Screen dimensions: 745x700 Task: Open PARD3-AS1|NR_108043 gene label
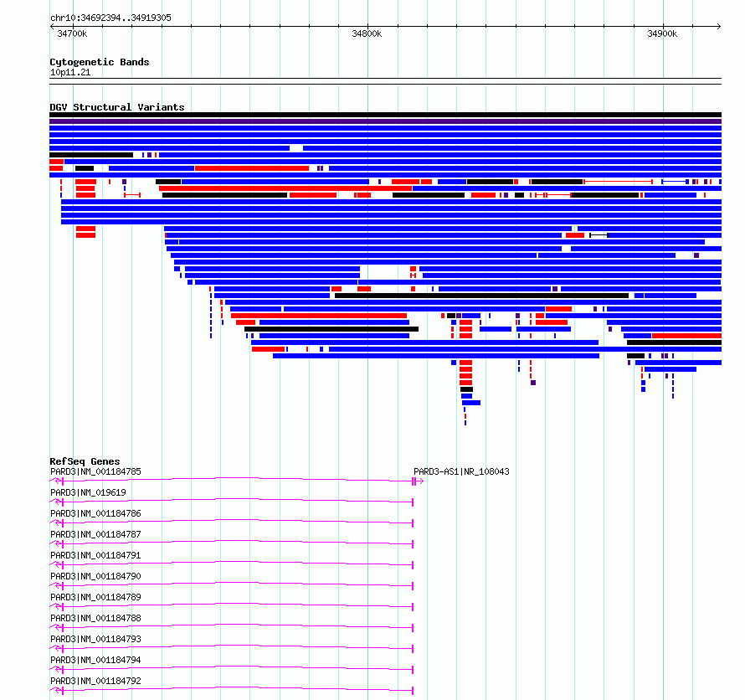pyautogui.click(x=461, y=472)
